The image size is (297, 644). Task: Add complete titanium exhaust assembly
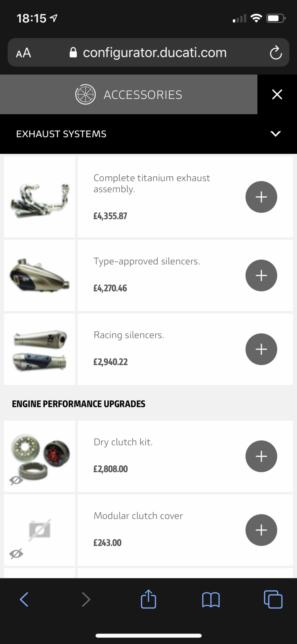(x=261, y=197)
